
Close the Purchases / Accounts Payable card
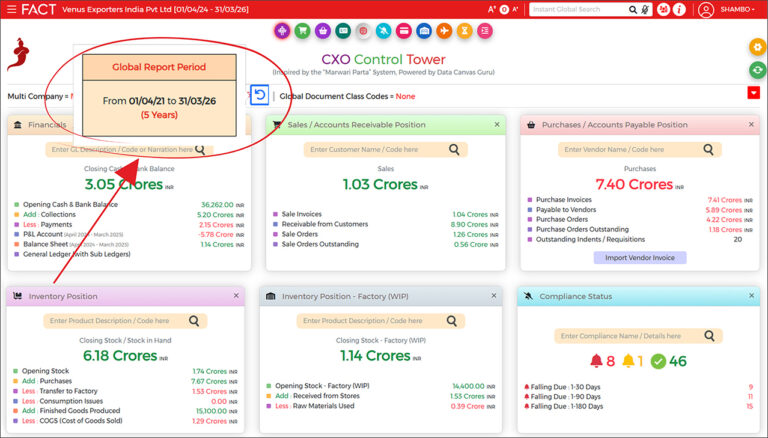[x=751, y=124]
